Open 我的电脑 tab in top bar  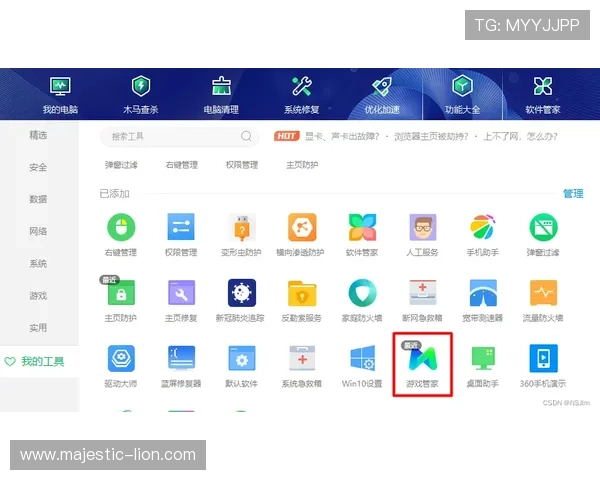[60, 96]
